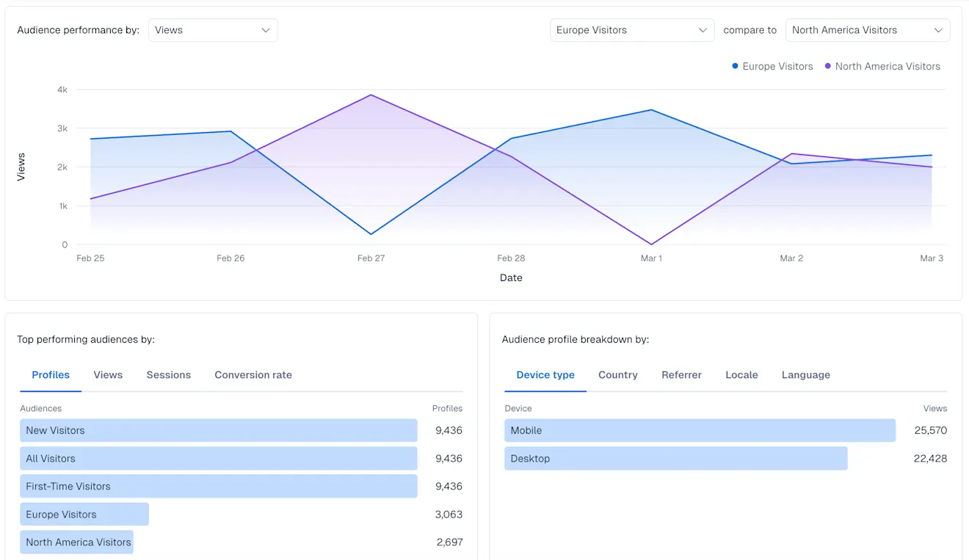Open the Referrer breakdown tab
Screen dimensions: 969x560
[x=681, y=374]
